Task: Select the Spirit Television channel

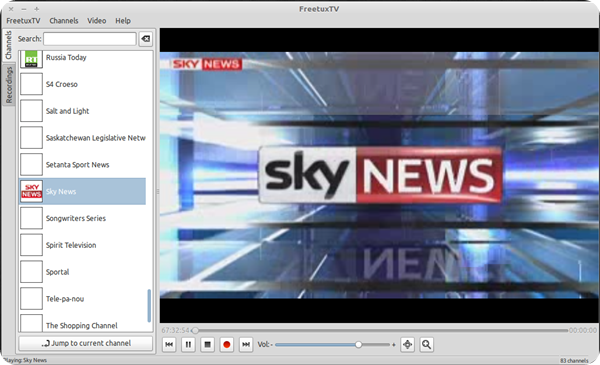Action: 83,245
